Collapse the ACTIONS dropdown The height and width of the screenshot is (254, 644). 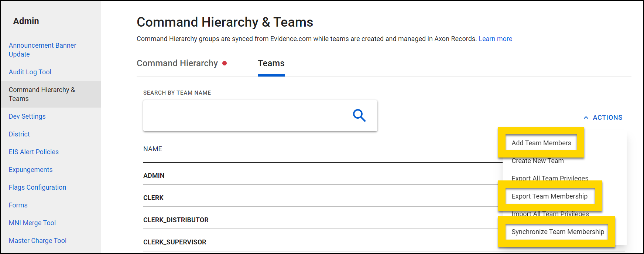[603, 118]
